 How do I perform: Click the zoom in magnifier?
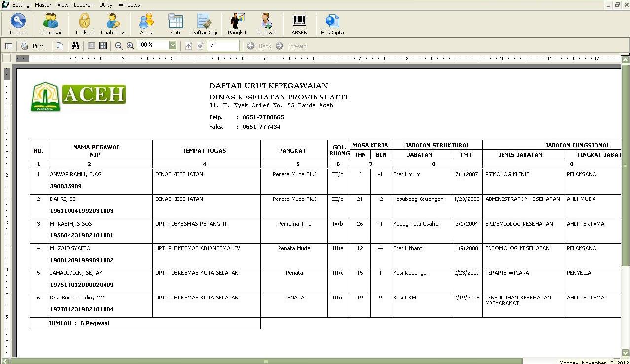tap(130, 46)
